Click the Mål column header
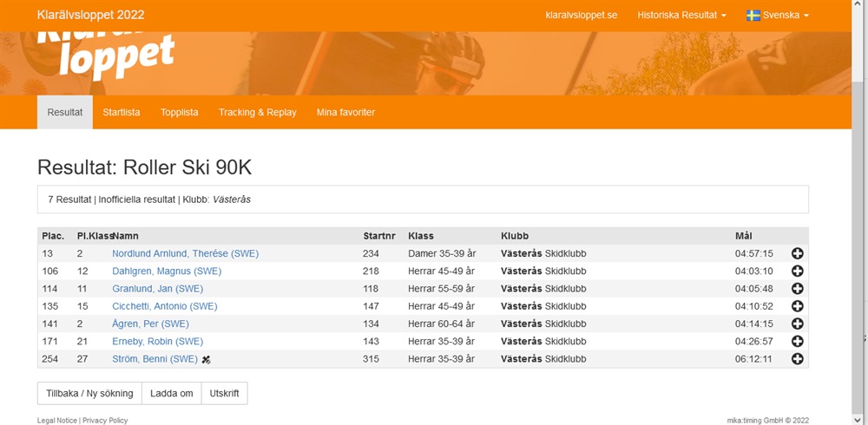 (x=744, y=236)
